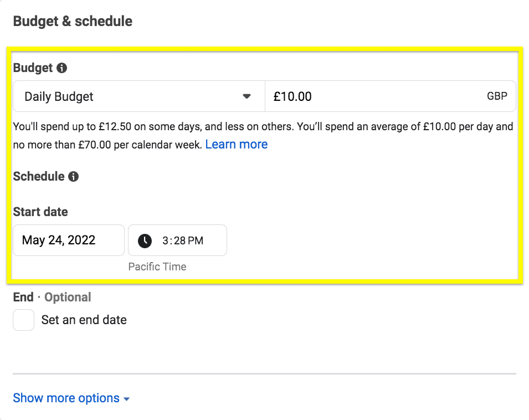Select the minutes value 28 in start time
Screen dimensions: 529x420
click(x=179, y=241)
